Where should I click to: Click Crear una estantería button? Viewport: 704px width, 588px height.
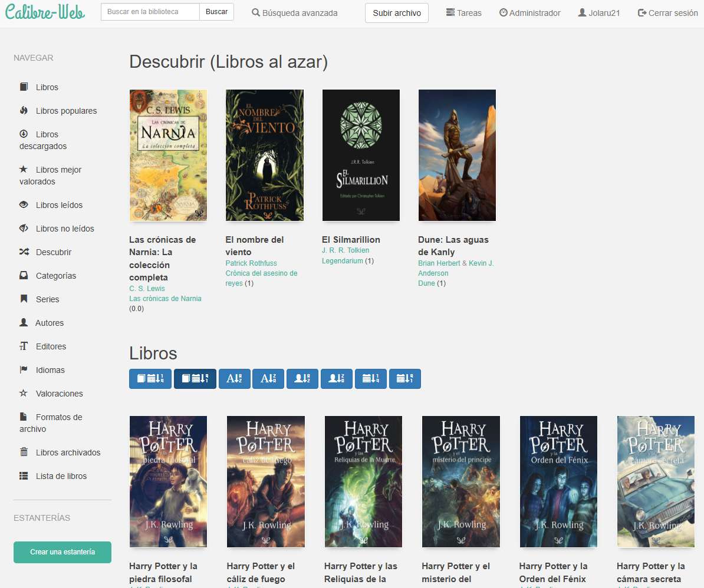(62, 552)
